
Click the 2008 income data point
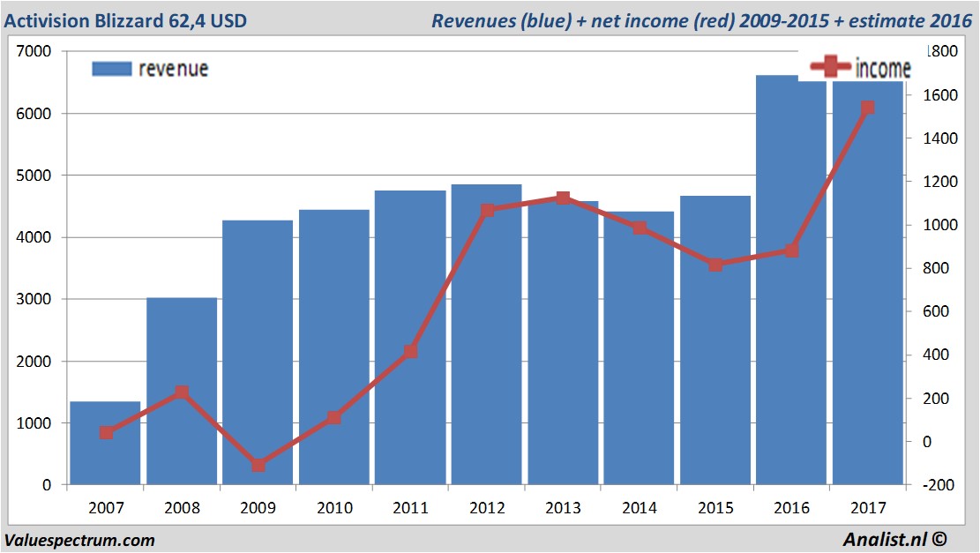tap(182, 392)
